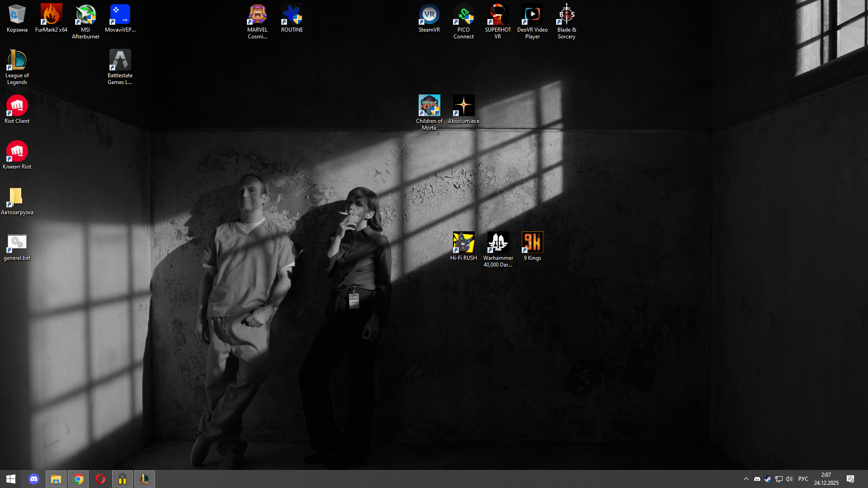Click the Absolum.exe desktop icon
The width and height of the screenshot is (868, 488).
(463, 106)
